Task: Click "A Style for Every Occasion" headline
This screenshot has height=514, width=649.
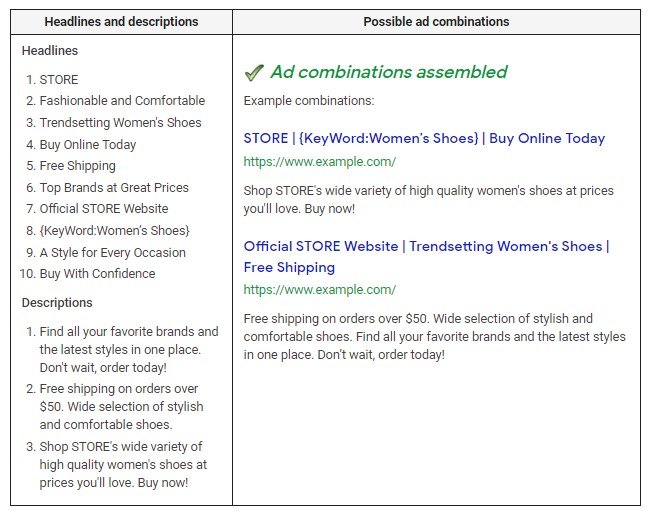Action: (112, 253)
